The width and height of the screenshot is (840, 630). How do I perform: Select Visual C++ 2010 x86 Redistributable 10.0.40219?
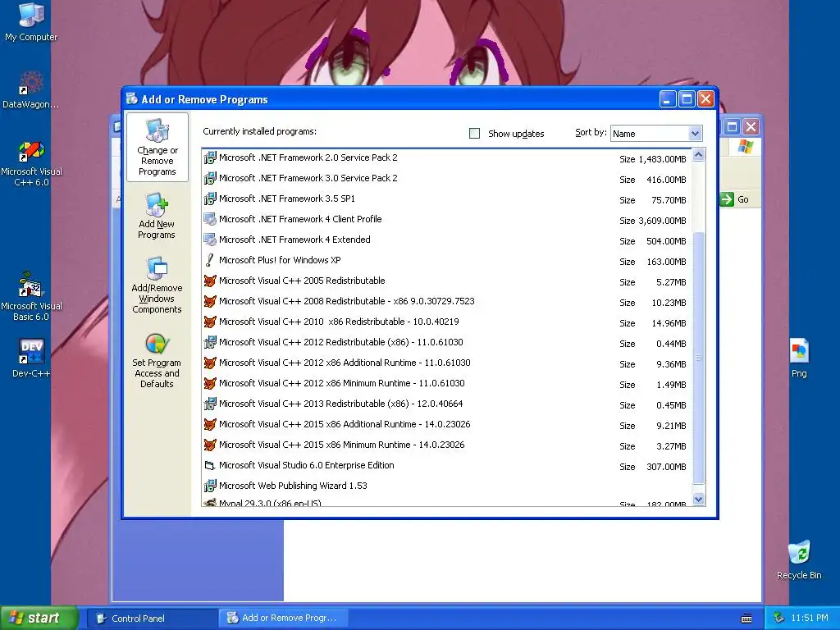coord(447,322)
